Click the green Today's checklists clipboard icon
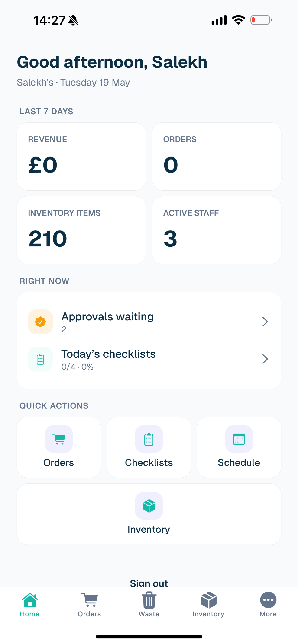 pyautogui.click(x=40, y=359)
